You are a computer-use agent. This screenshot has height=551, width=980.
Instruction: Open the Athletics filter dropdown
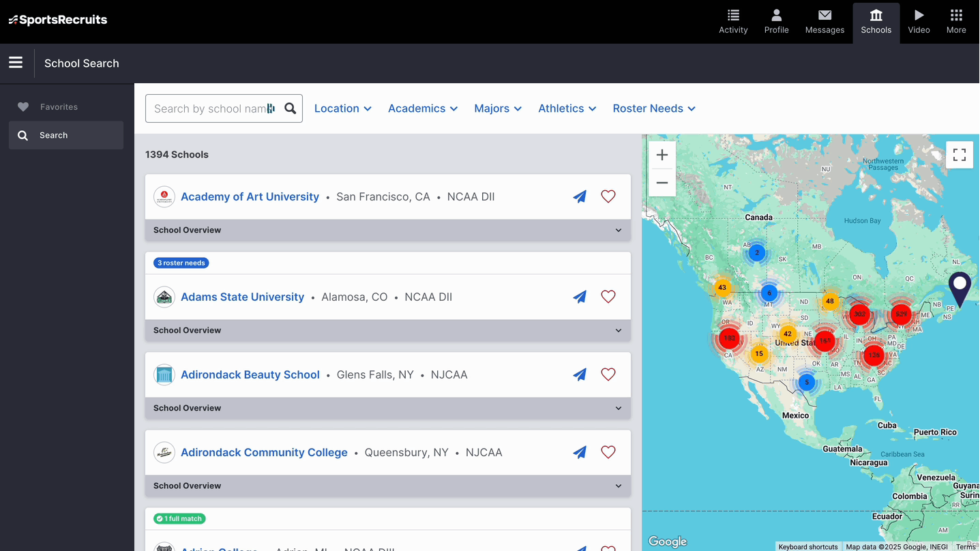(x=567, y=108)
